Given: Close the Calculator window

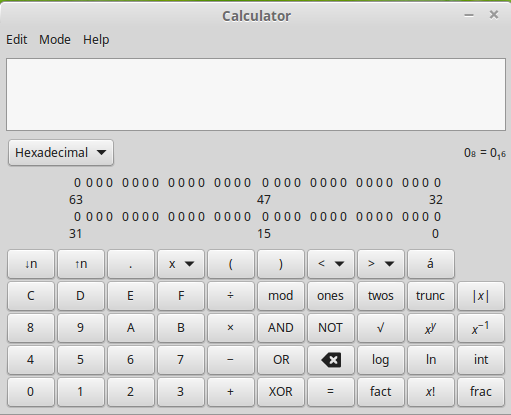Looking at the screenshot, I should click(x=494, y=15).
